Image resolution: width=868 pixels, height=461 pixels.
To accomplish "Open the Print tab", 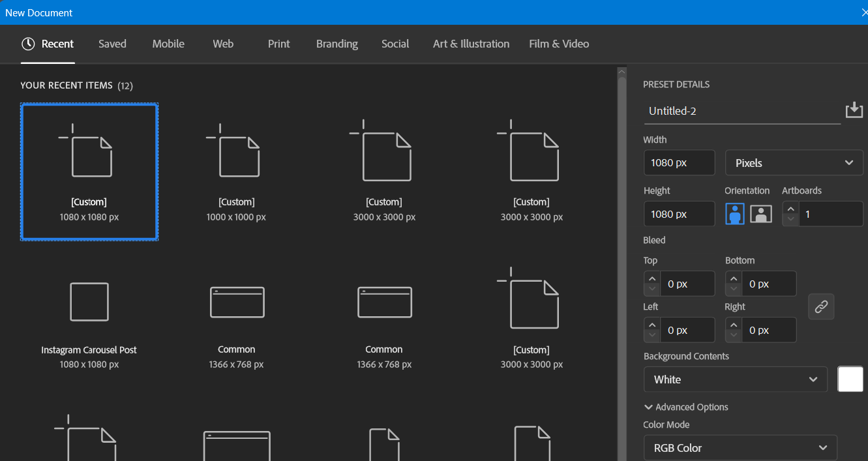I will coord(278,44).
